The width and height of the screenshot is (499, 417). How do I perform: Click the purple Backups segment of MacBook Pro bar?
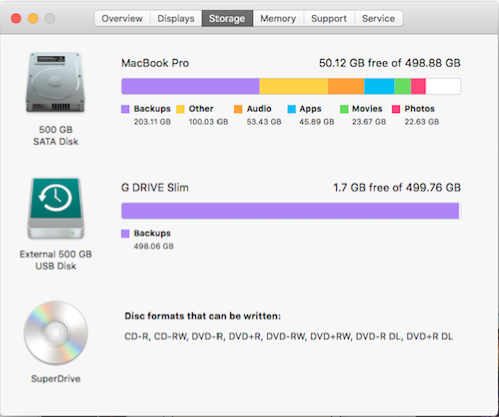(x=190, y=86)
